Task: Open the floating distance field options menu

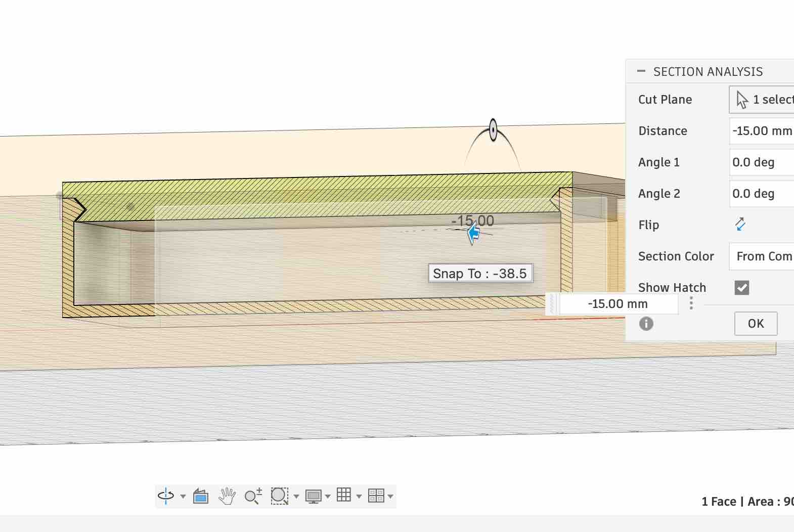Action: pos(691,303)
